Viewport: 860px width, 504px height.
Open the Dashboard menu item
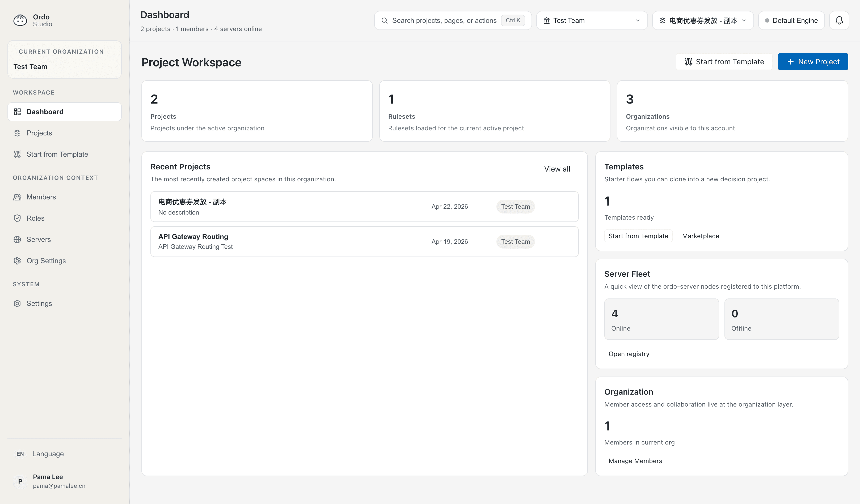click(65, 112)
